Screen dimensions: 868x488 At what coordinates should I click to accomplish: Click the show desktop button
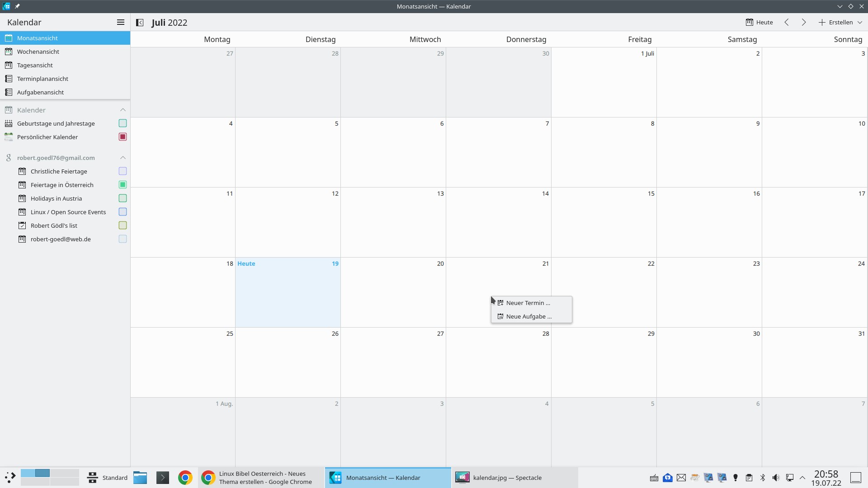(x=856, y=478)
